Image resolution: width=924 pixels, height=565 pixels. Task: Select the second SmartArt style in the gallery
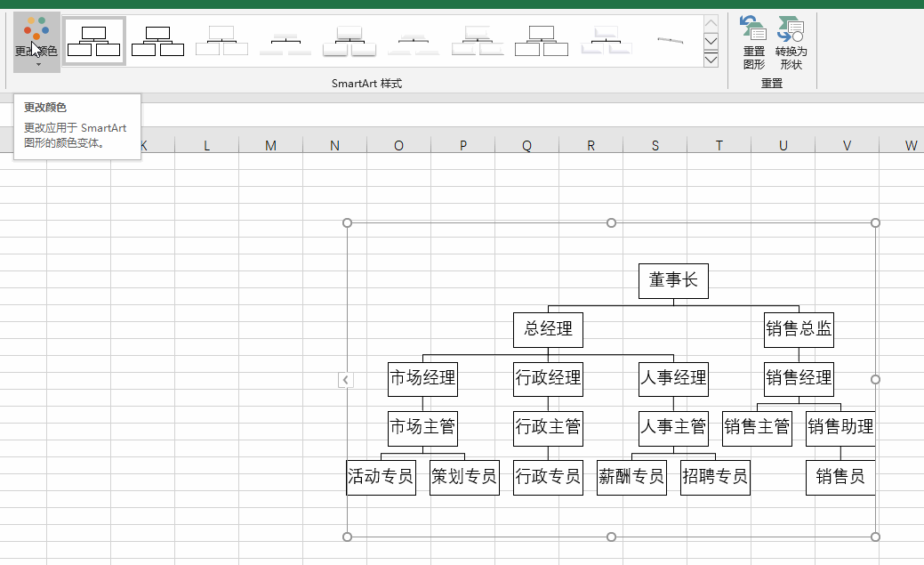157,40
